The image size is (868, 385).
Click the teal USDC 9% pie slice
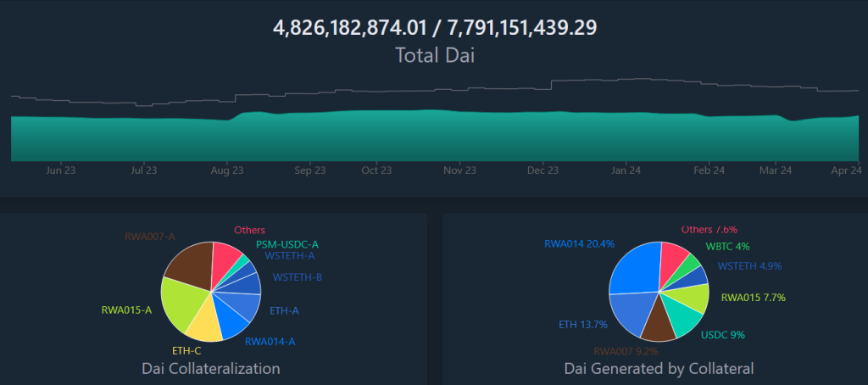tap(682, 316)
